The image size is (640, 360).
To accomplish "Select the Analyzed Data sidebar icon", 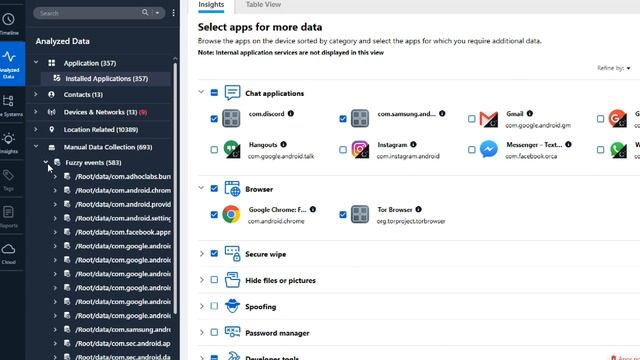I will (9, 64).
